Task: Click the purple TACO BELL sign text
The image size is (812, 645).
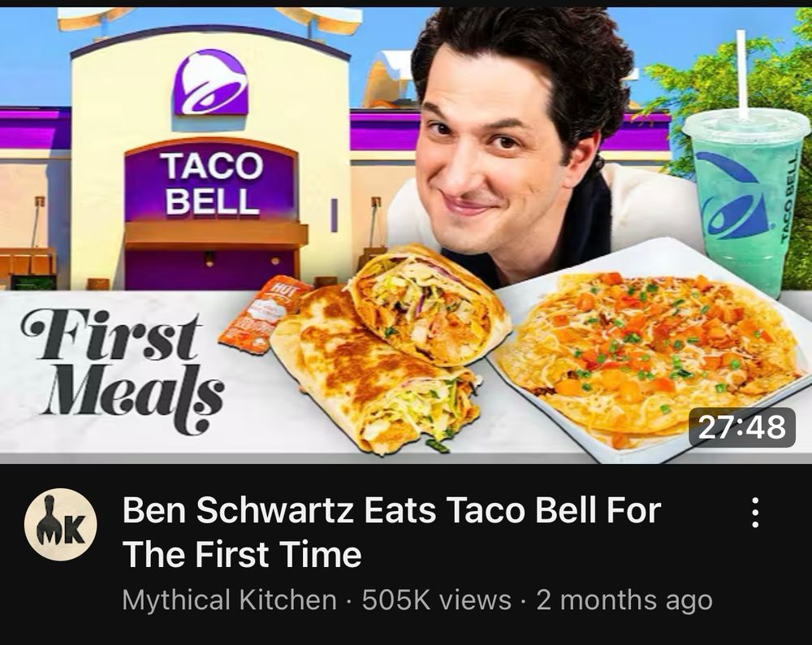Action: (x=212, y=184)
